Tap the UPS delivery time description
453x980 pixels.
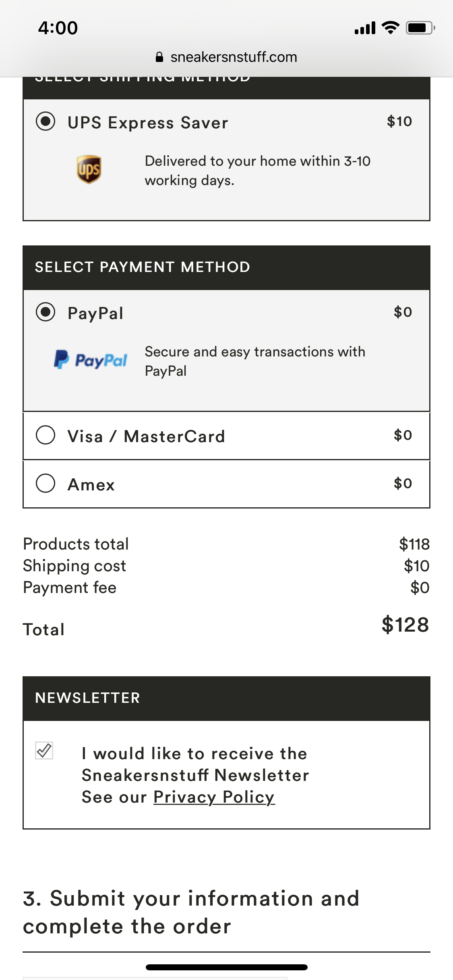click(258, 171)
